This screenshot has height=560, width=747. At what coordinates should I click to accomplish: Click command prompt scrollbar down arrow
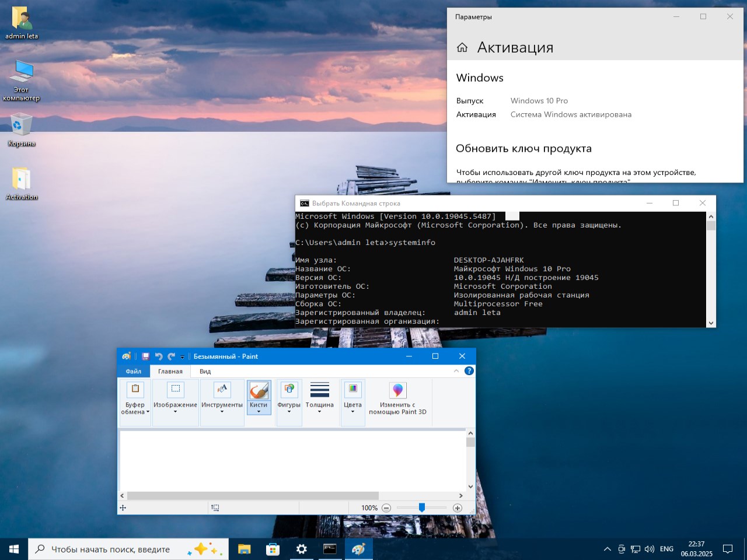tap(711, 323)
